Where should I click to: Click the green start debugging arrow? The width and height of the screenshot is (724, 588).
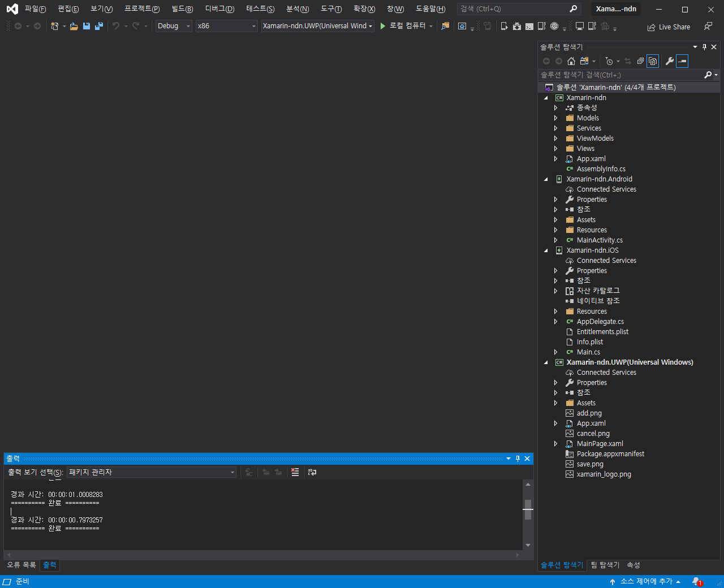tap(383, 26)
